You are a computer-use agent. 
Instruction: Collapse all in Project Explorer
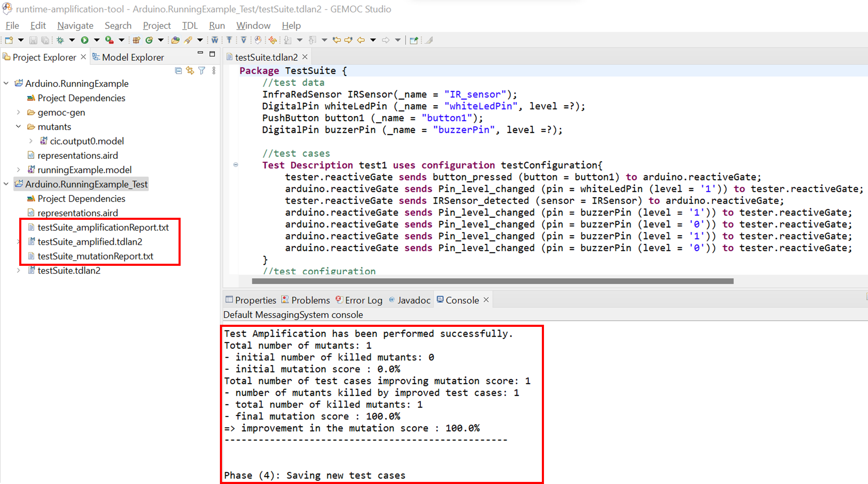[179, 71]
